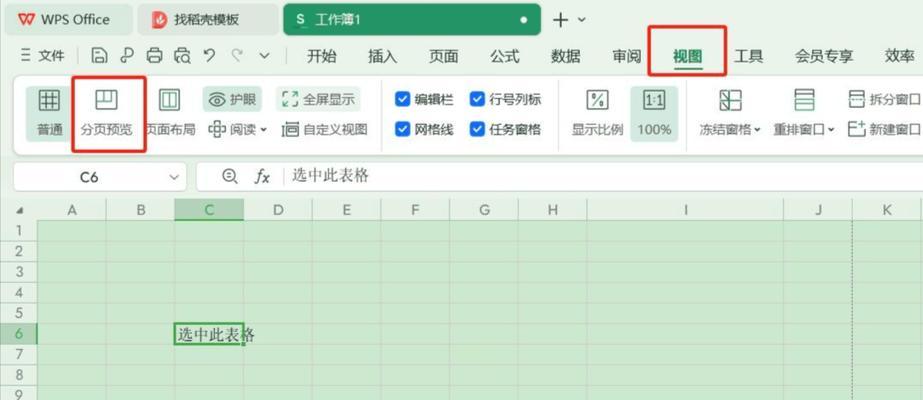Toggle the Formula Bar (编辑栏) checkbox
Screen dimensions: 923x400
[402, 99]
